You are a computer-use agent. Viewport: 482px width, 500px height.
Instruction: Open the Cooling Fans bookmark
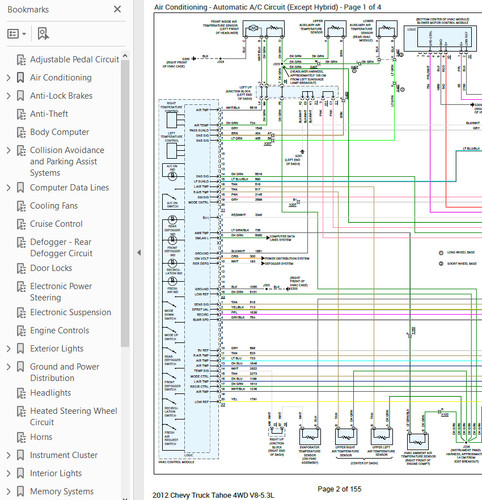(54, 206)
